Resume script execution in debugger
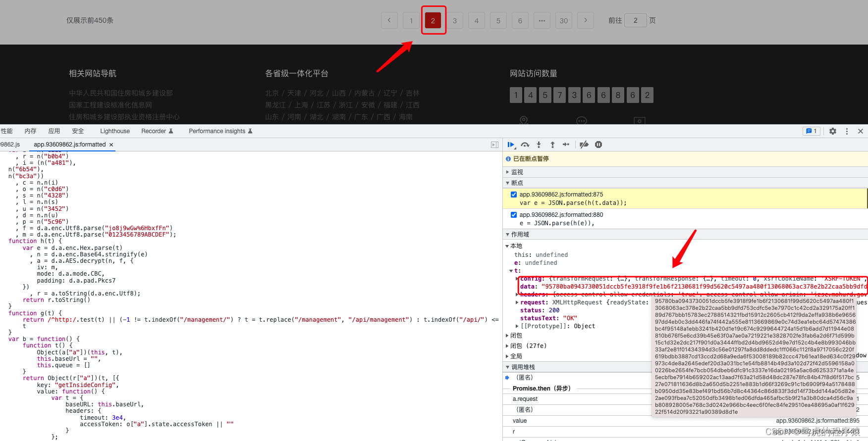This screenshot has height=441, width=868. coord(511,145)
